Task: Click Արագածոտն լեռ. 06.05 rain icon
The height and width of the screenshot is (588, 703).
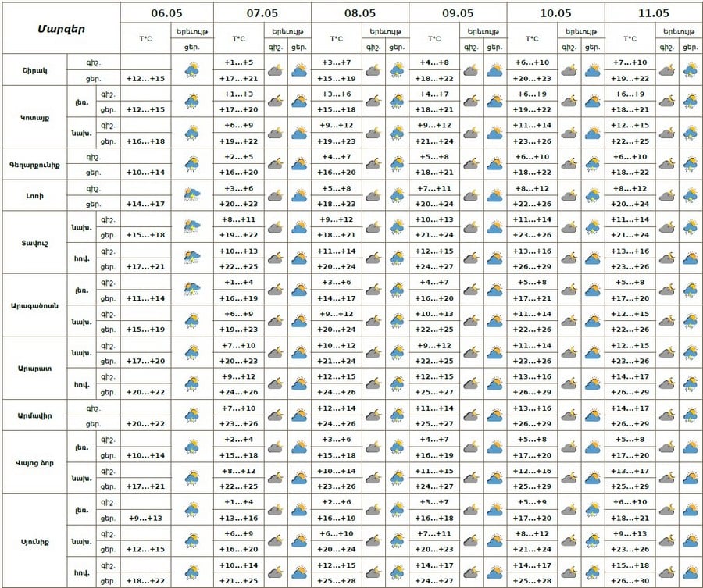Action: (x=192, y=290)
